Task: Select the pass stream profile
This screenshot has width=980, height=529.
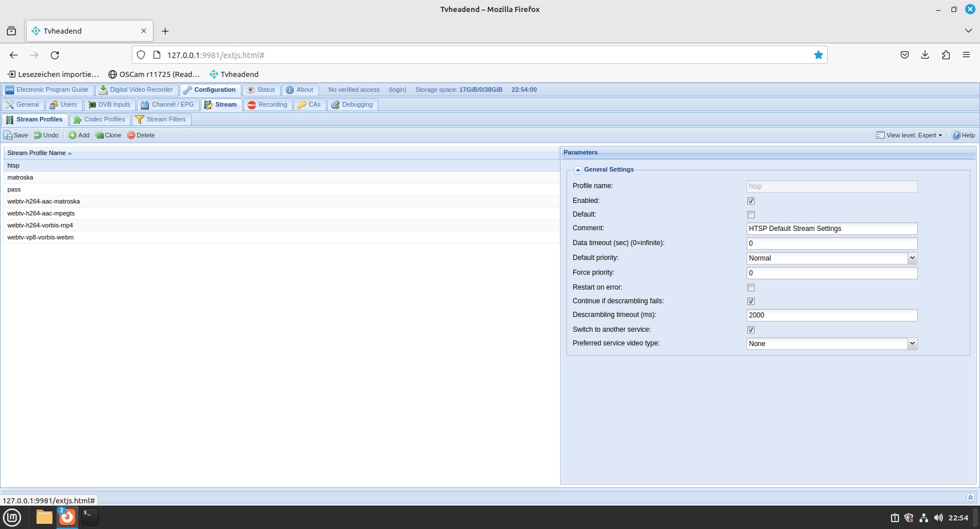Action: [x=281, y=190]
